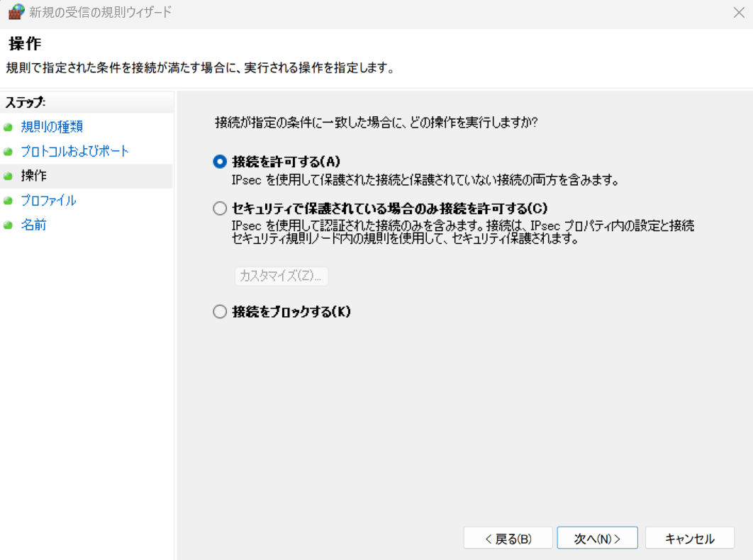Open the 規則の種類 step
This screenshot has height=560, width=753.
click(x=52, y=127)
